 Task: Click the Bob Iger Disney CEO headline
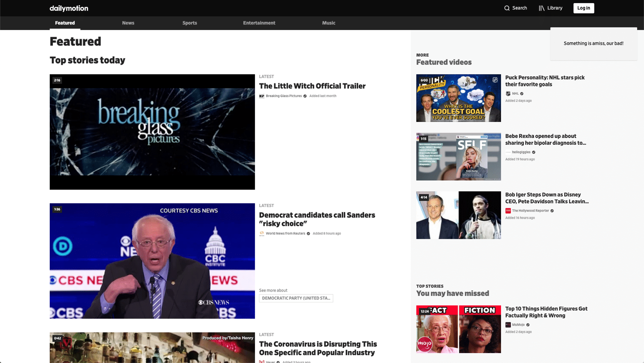[547, 198]
